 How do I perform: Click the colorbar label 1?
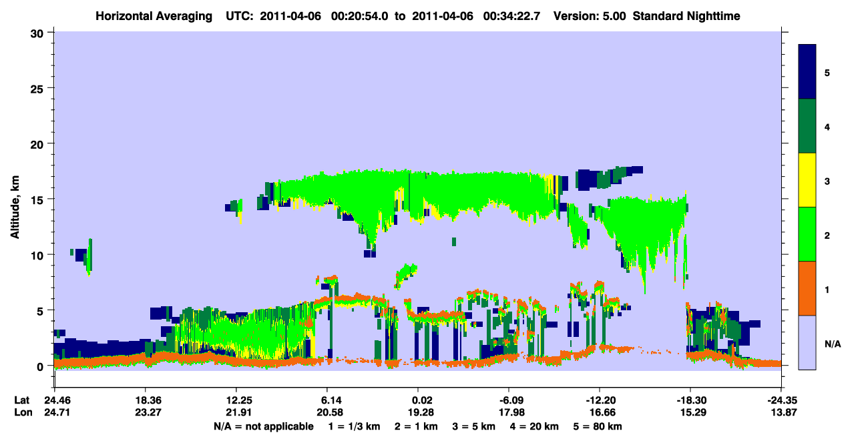point(827,289)
